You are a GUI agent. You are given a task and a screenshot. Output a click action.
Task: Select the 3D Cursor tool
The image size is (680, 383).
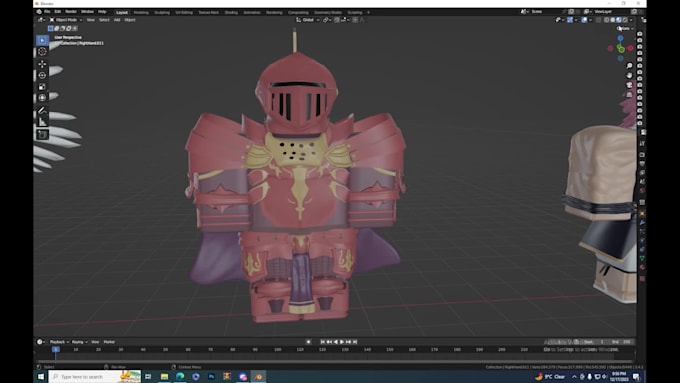[42, 51]
